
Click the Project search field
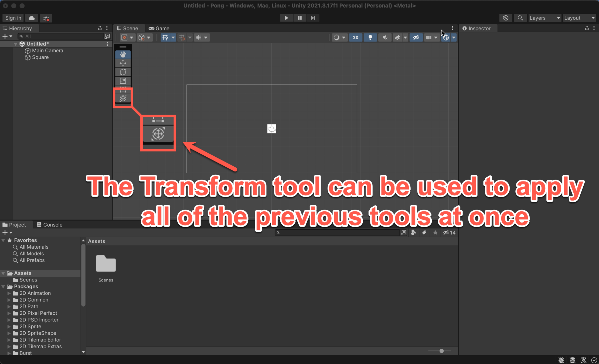pos(337,233)
